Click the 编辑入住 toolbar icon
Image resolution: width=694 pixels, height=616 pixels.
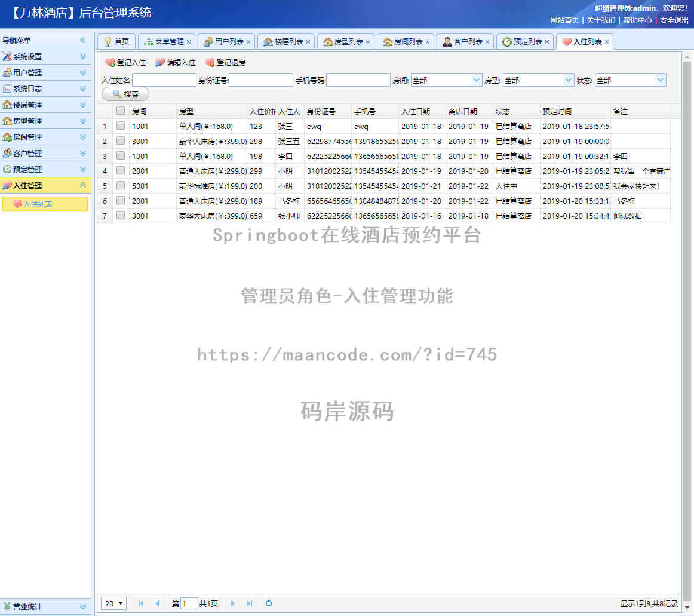pyautogui.click(x=160, y=63)
